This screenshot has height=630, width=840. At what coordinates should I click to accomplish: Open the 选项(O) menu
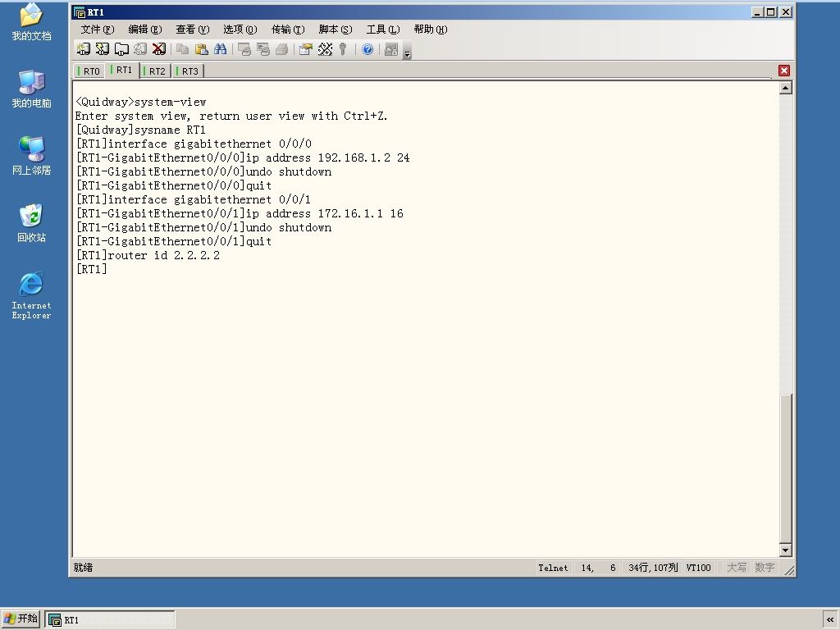tap(240, 30)
